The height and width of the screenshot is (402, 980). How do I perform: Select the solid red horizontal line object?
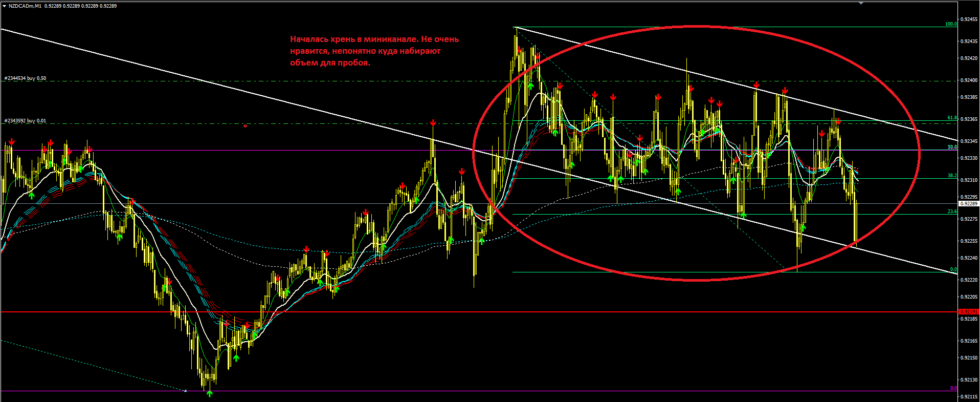point(479,311)
